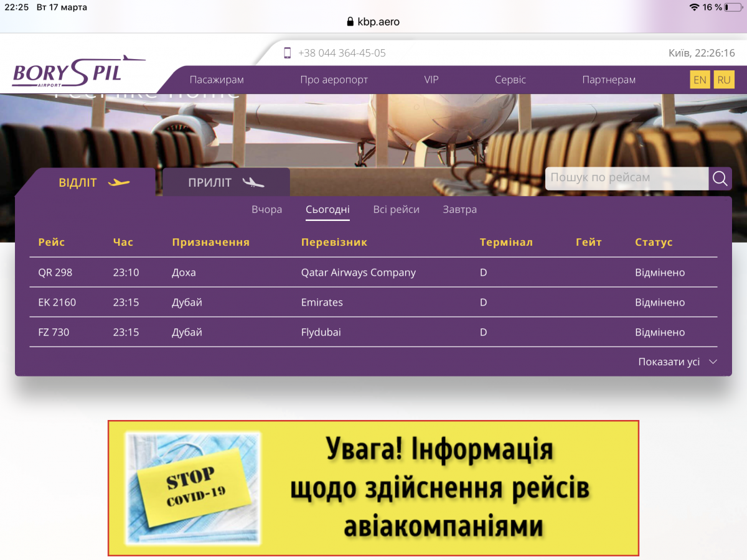Tap the 22:25 status bar clock
747x560 pixels.
17,7
